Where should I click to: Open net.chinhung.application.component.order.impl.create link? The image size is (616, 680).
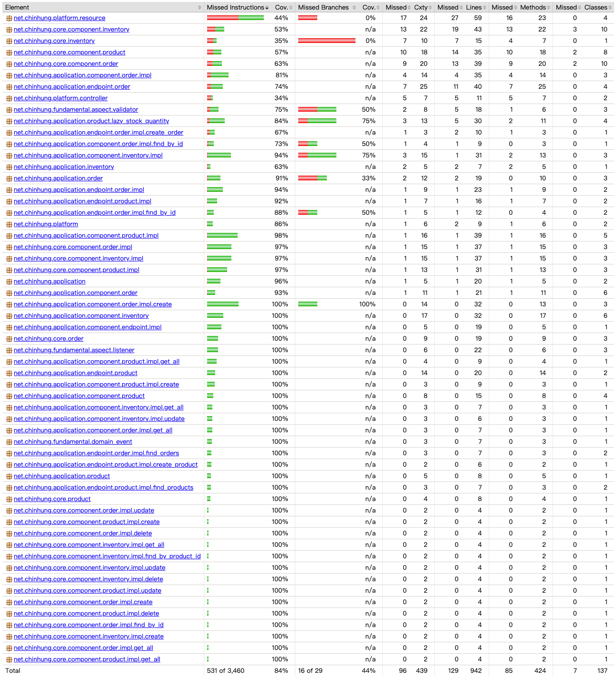tap(93, 304)
